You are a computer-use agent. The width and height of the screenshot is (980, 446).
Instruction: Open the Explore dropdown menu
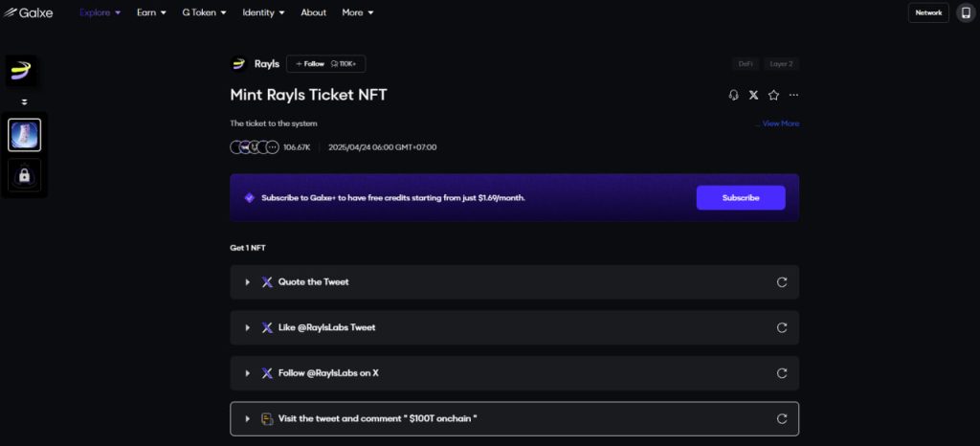[x=100, y=12]
